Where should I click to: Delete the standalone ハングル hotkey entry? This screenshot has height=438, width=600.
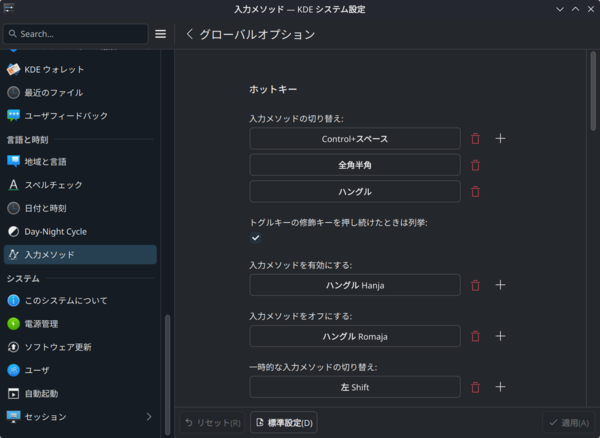[x=475, y=191]
